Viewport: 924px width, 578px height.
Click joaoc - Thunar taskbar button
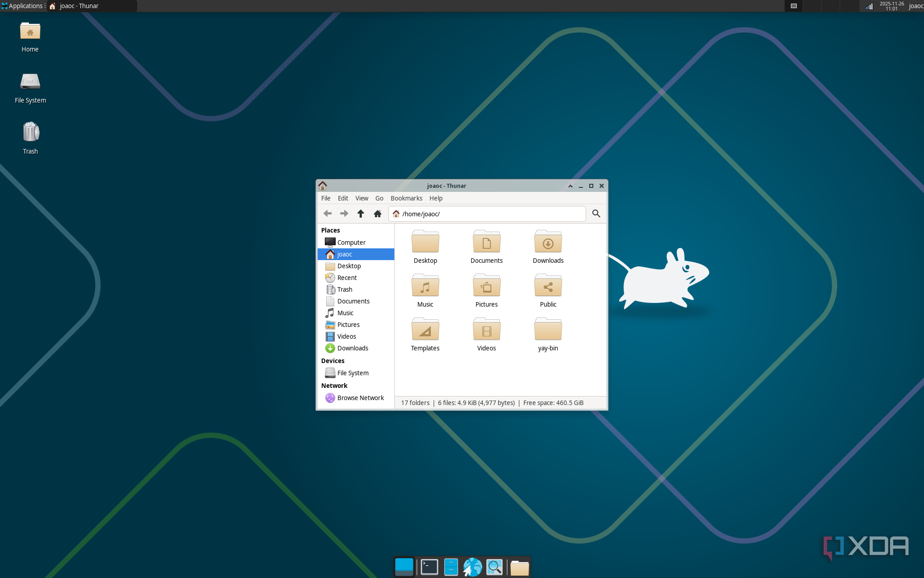point(92,6)
